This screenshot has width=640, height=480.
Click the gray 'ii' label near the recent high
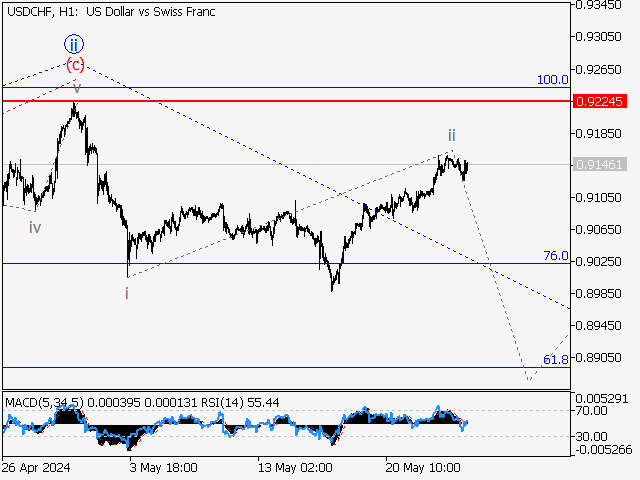coord(451,135)
